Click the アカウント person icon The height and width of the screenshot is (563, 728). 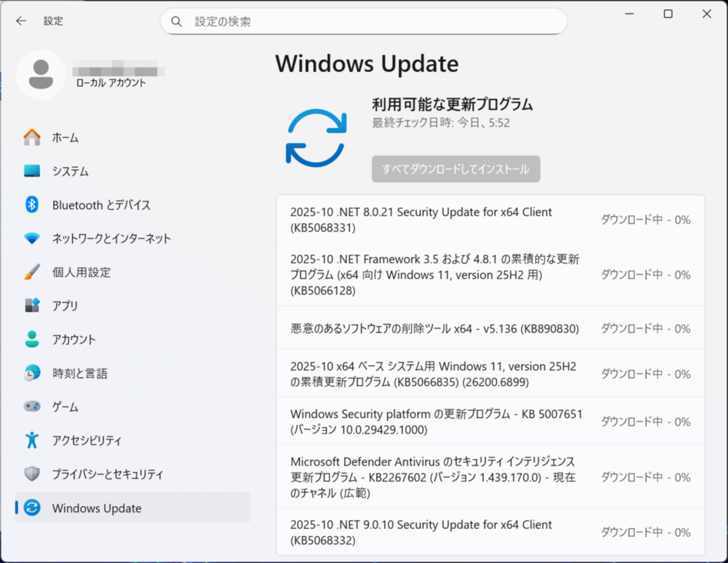[32, 339]
